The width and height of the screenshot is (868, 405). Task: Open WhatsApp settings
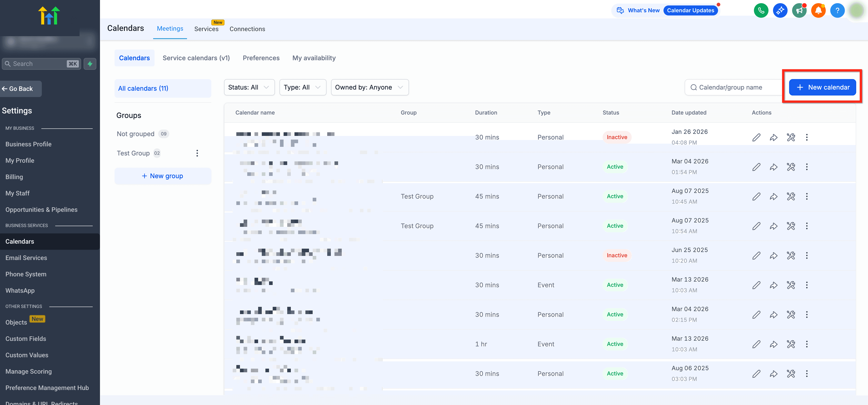tap(20, 290)
